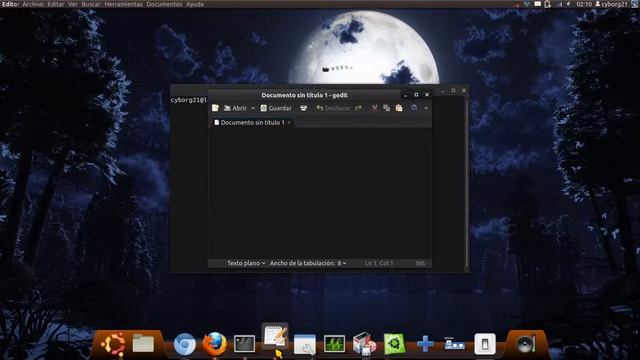Viewport: 640px width, 360px height.
Task: Click the INS insert mode indicator
Action: click(x=420, y=263)
